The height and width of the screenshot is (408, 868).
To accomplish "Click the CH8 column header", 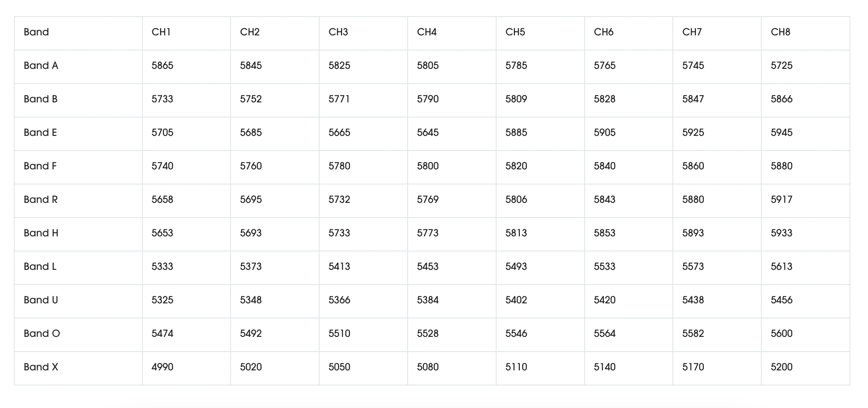I will 781,32.
